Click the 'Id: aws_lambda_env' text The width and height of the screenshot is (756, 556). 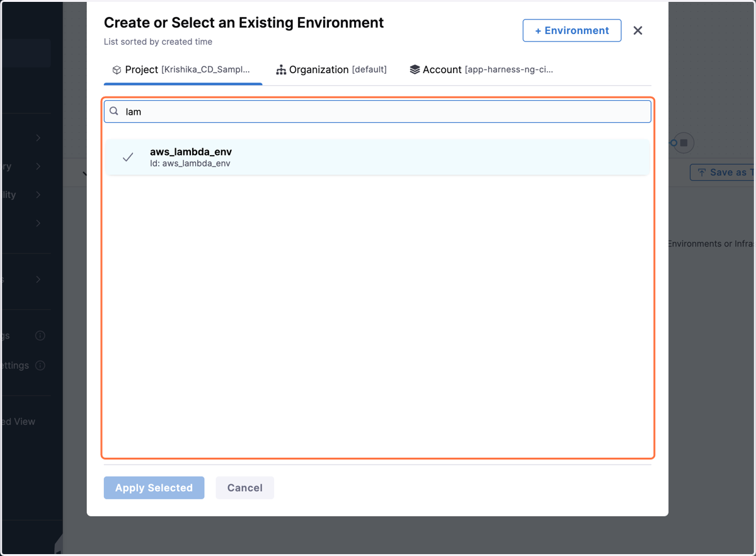click(x=190, y=163)
